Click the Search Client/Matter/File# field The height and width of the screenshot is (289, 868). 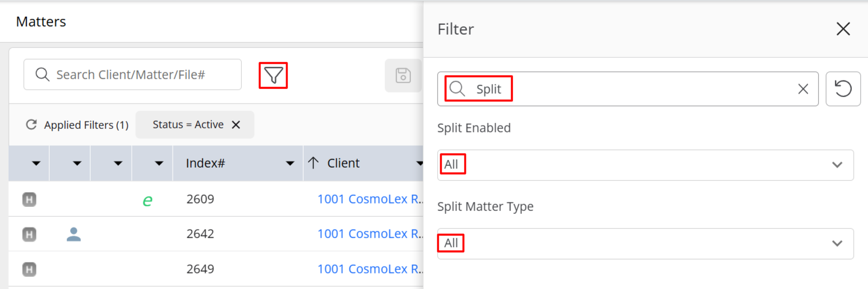click(132, 75)
